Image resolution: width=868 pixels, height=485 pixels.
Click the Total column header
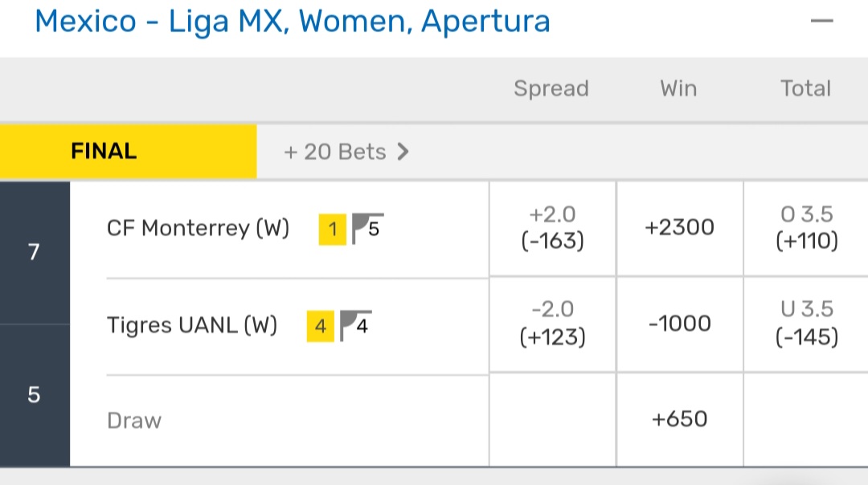[x=806, y=88]
